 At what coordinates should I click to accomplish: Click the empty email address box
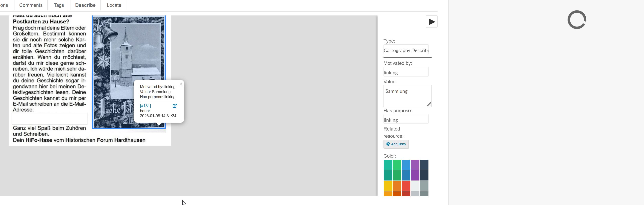tap(49, 118)
